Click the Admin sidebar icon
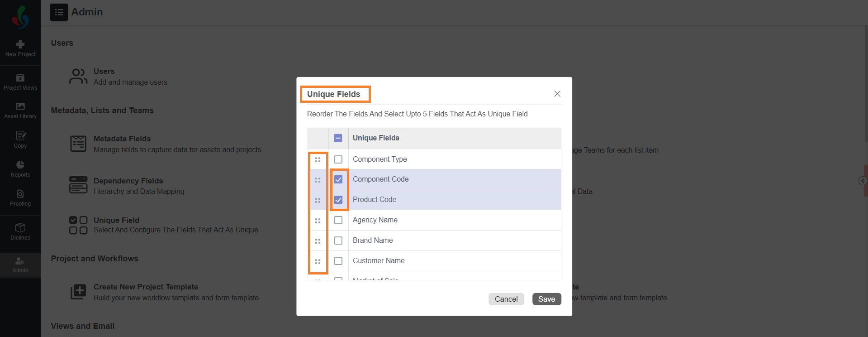 [20, 261]
